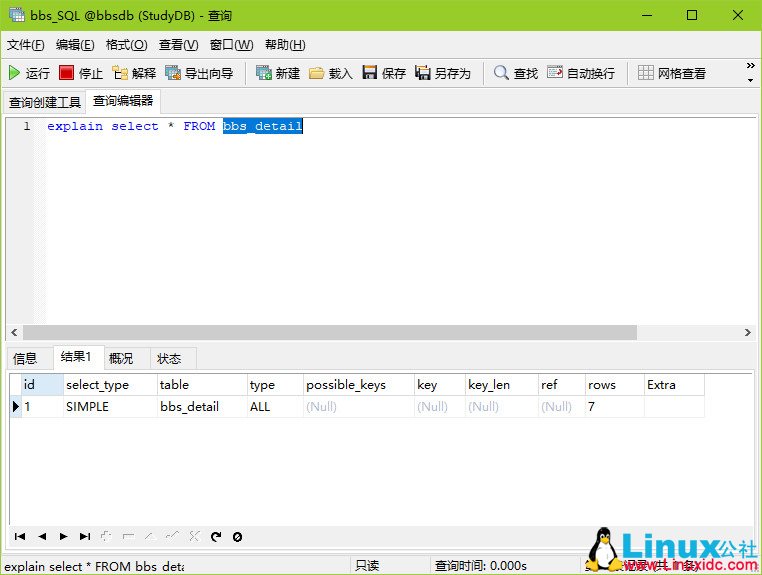Click the rows column header
The image size is (762, 575).
pyautogui.click(x=615, y=384)
